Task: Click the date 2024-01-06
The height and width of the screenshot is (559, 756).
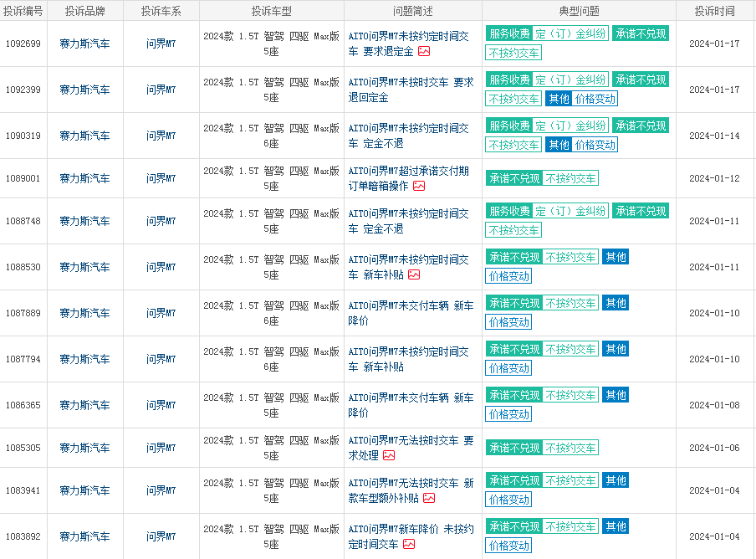Action: [x=714, y=448]
